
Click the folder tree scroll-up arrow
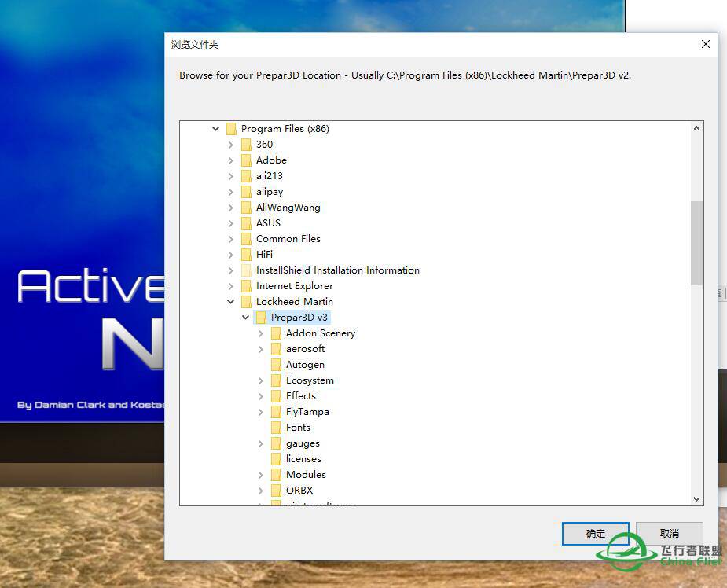tap(696, 128)
